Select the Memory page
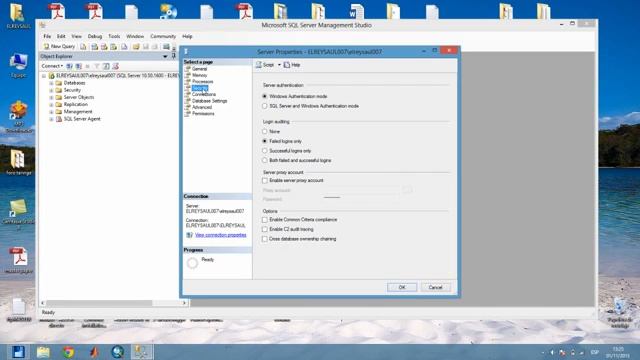 [200, 76]
